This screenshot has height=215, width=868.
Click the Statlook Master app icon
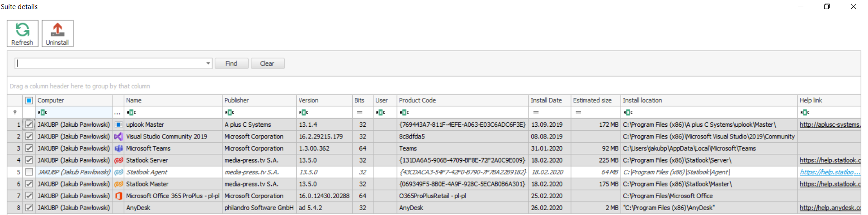click(118, 184)
